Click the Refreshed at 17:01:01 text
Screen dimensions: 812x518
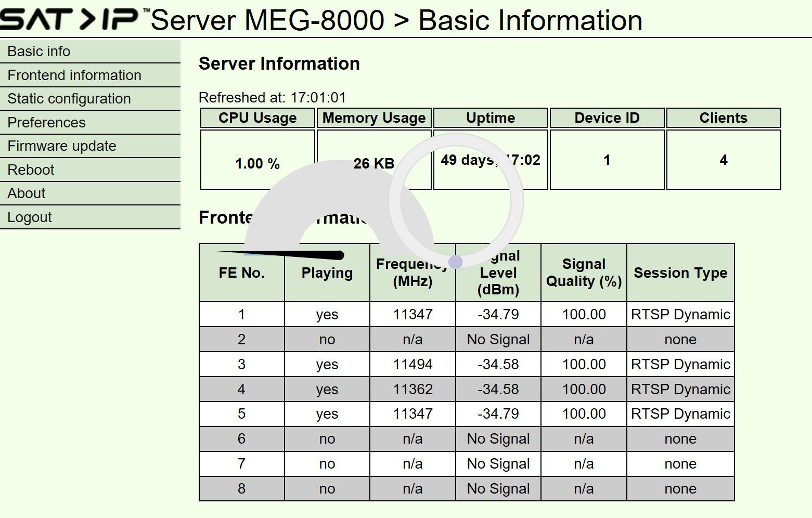click(272, 98)
